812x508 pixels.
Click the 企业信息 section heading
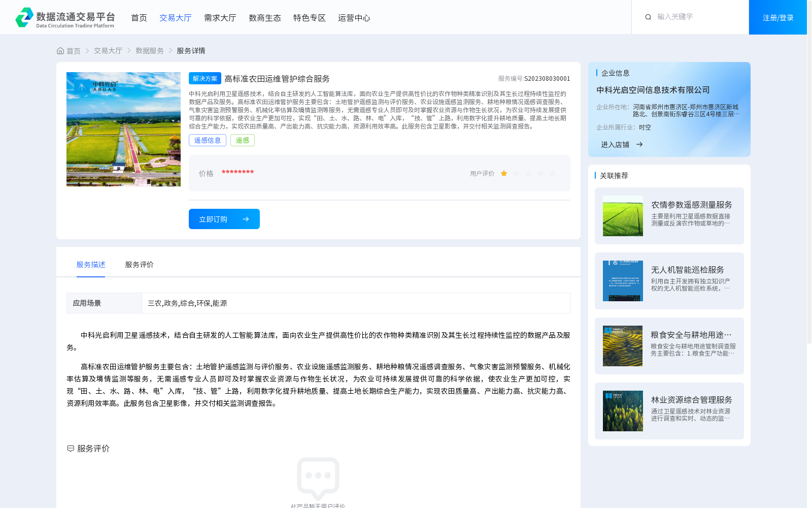[x=616, y=73]
